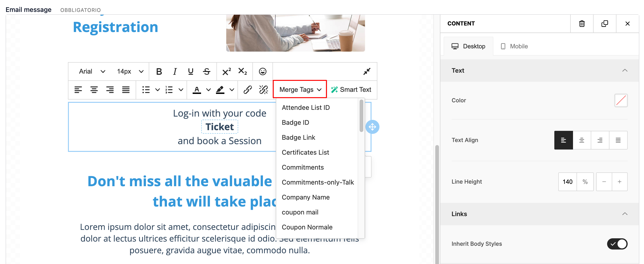Image resolution: width=644 pixels, height=264 pixels.
Task: Set Text Align to justify in panel
Action: point(618,140)
